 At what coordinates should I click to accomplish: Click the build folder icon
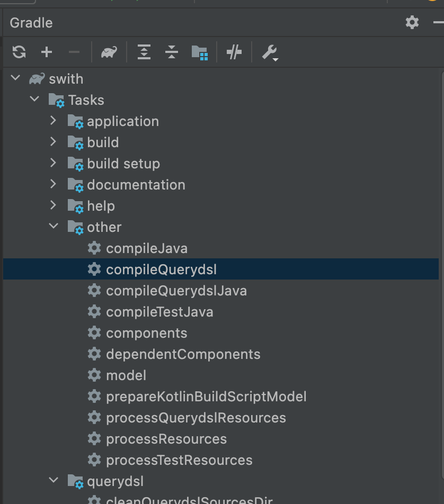[76, 143]
